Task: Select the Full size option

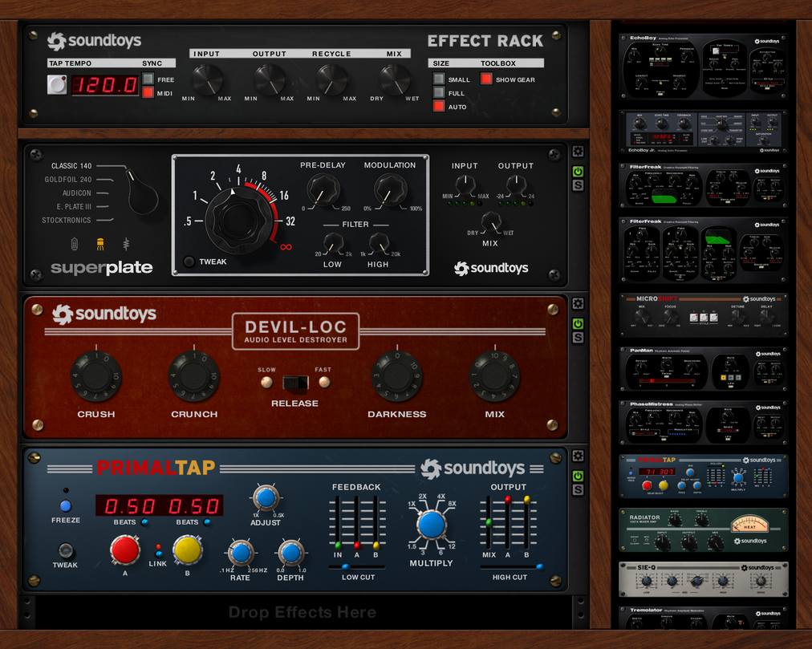Action: pos(439,92)
